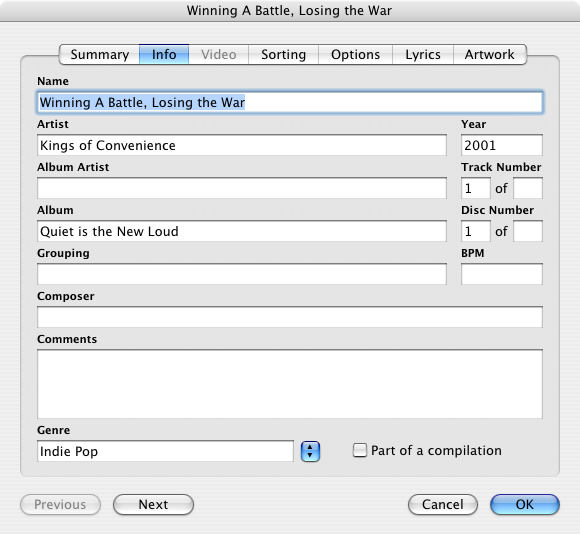
Task: Click the Disc Number field showing 1
Action: (476, 231)
